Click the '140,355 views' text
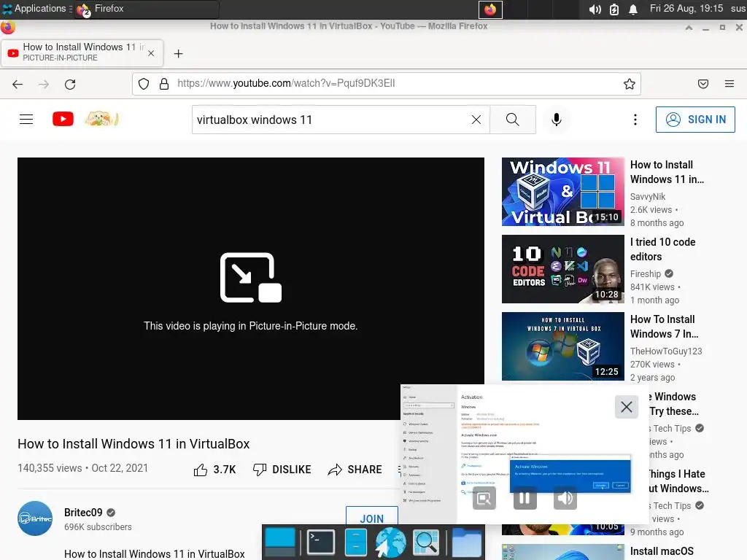Screen dimensions: 747x560 [50, 468]
